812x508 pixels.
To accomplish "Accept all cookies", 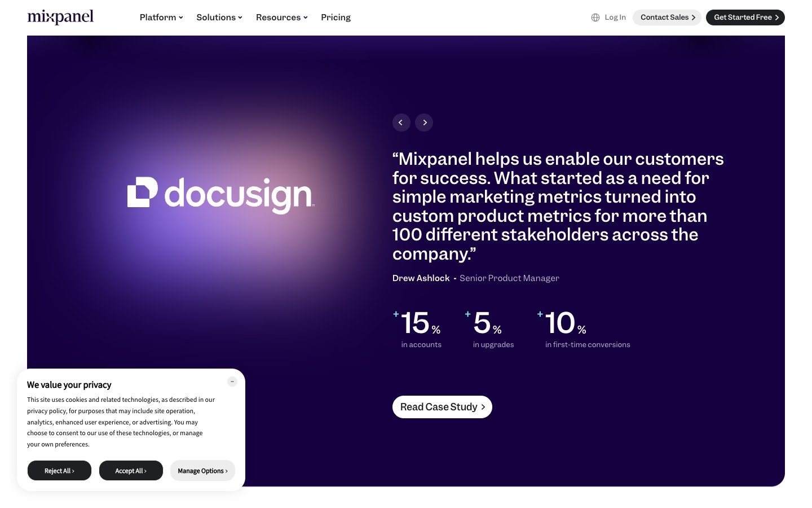I will coord(131,470).
